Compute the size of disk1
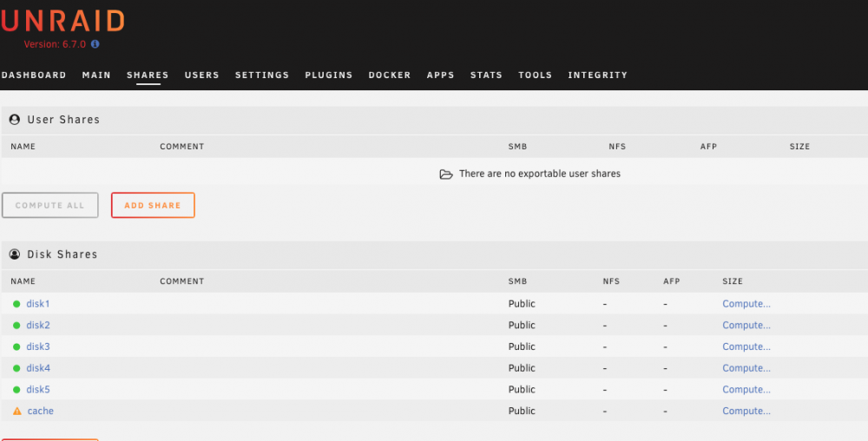Screen dimensions: 868x441 (746, 304)
